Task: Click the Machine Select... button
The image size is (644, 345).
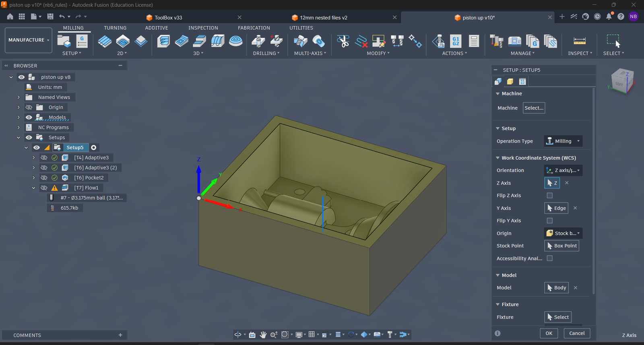Action: [534, 108]
